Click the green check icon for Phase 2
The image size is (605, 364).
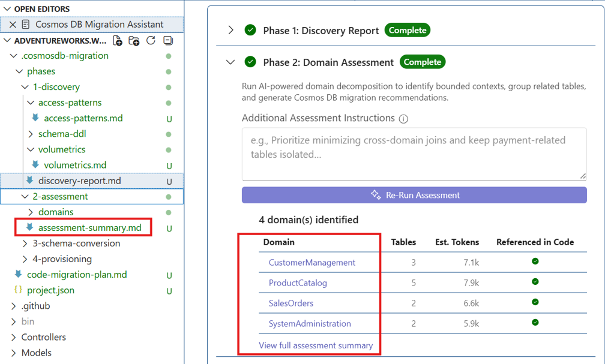(x=250, y=61)
